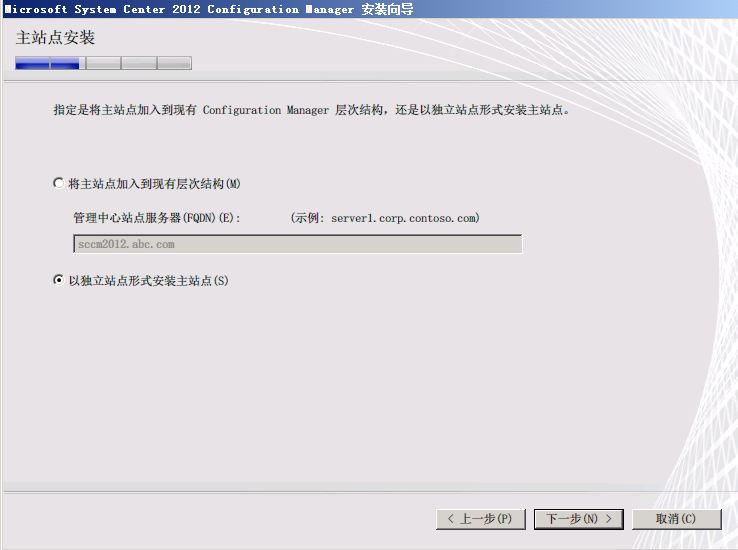Image resolution: width=738 pixels, height=550 pixels.
Task: Cancel setup with 取消(C) button
Action: tap(676, 519)
